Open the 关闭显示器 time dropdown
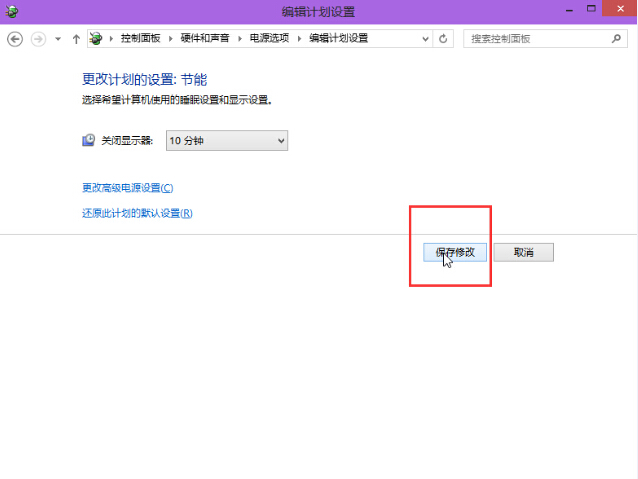 (226, 141)
